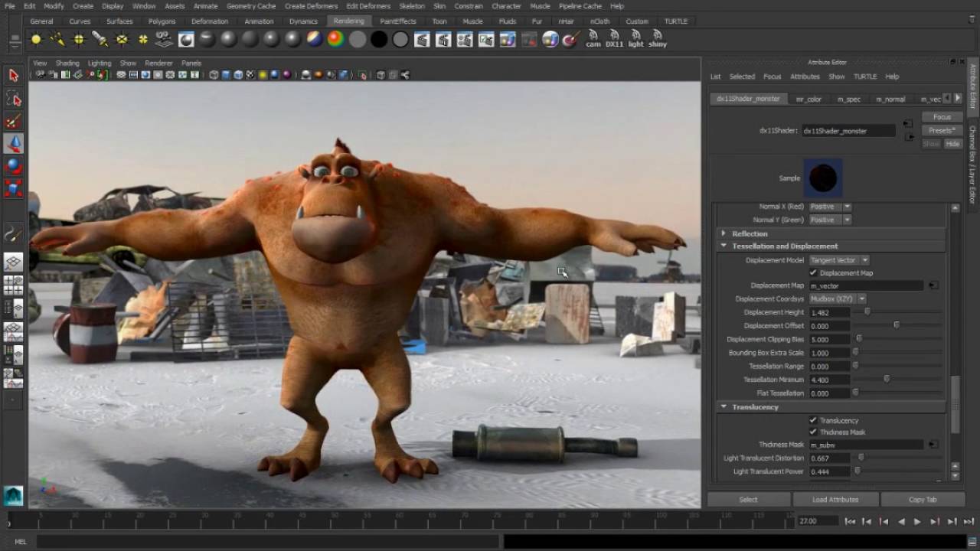Open the Create Deformers menu
Screen dimensions: 980x551
point(312,6)
